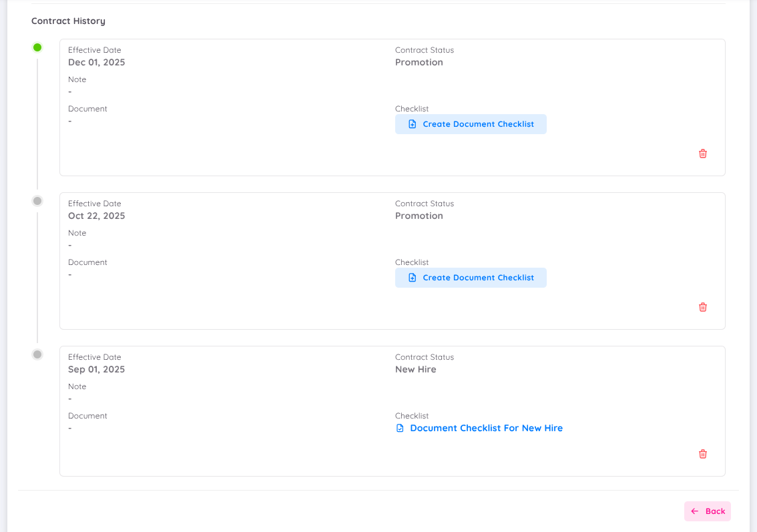Click the gray timeline dot beside the Sep 01 entry
This screenshot has height=532, width=757.
pyautogui.click(x=37, y=354)
